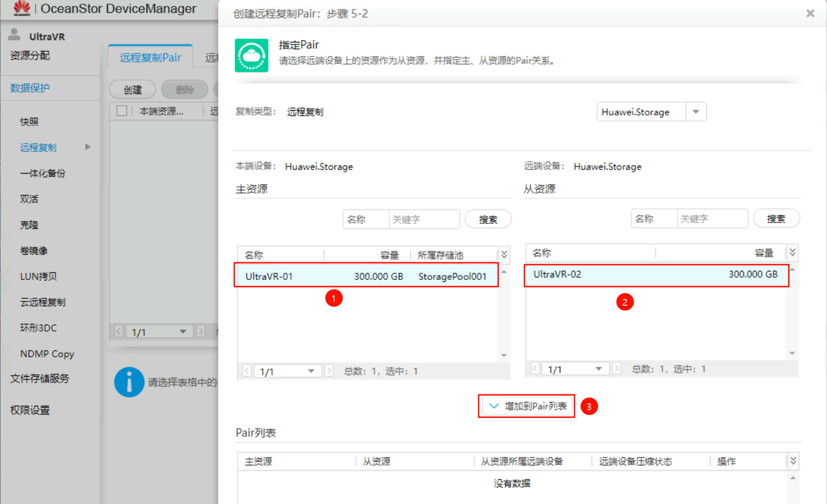
Task: Click the Huawei logo icon
Action: click(21, 8)
